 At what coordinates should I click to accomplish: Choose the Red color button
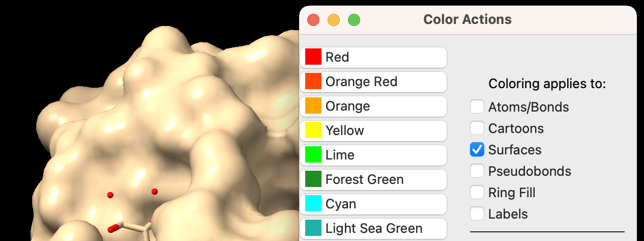[x=373, y=57]
